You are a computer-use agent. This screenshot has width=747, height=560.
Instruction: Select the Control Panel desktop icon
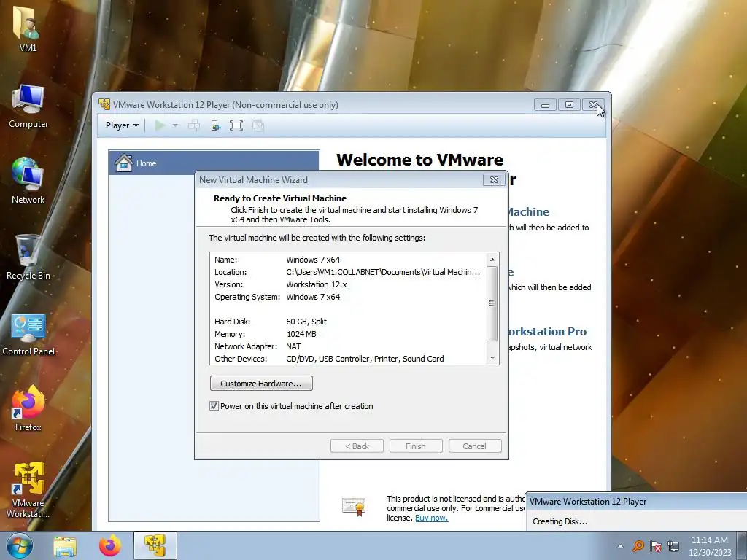pos(28,334)
